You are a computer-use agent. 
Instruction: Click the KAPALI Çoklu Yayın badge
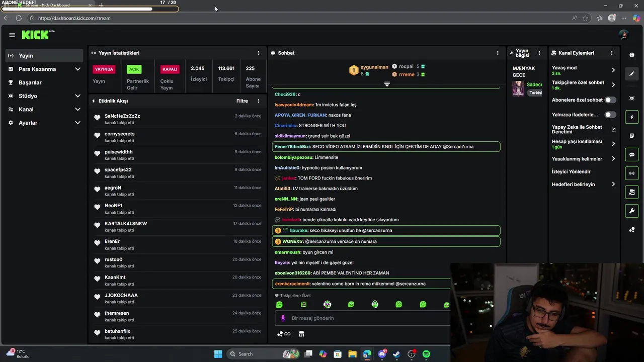[170, 69]
